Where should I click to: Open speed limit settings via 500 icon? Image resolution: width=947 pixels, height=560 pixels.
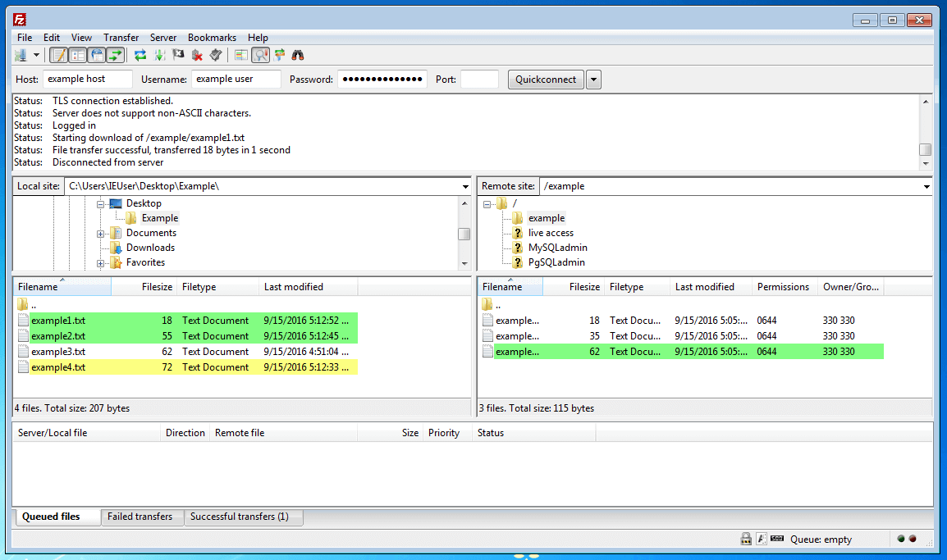pos(776,538)
